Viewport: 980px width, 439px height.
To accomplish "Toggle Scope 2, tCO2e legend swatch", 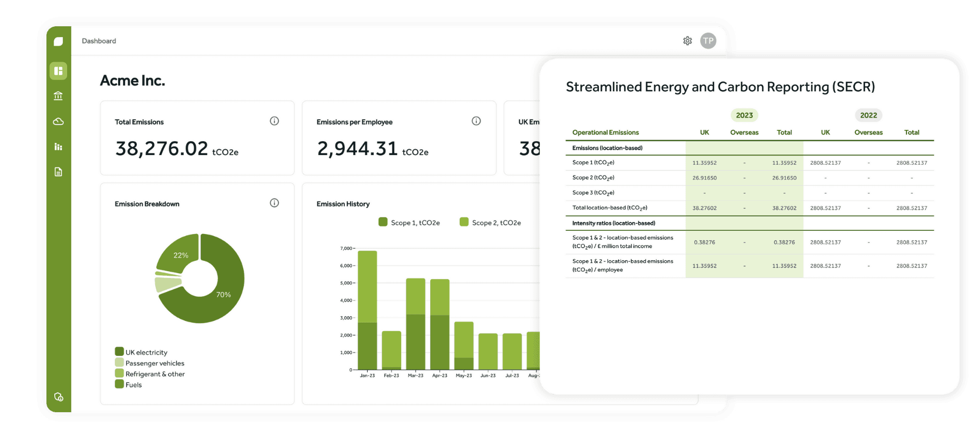I will coord(464,222).
